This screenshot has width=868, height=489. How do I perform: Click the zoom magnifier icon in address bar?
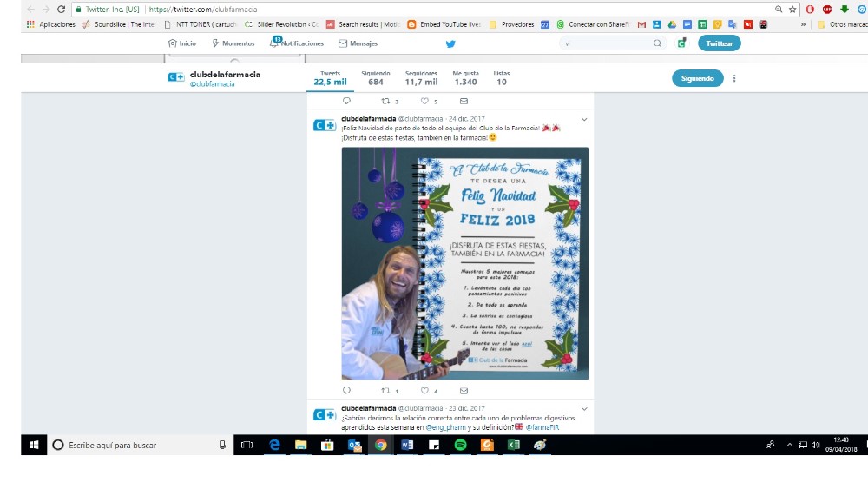point(779,10)
